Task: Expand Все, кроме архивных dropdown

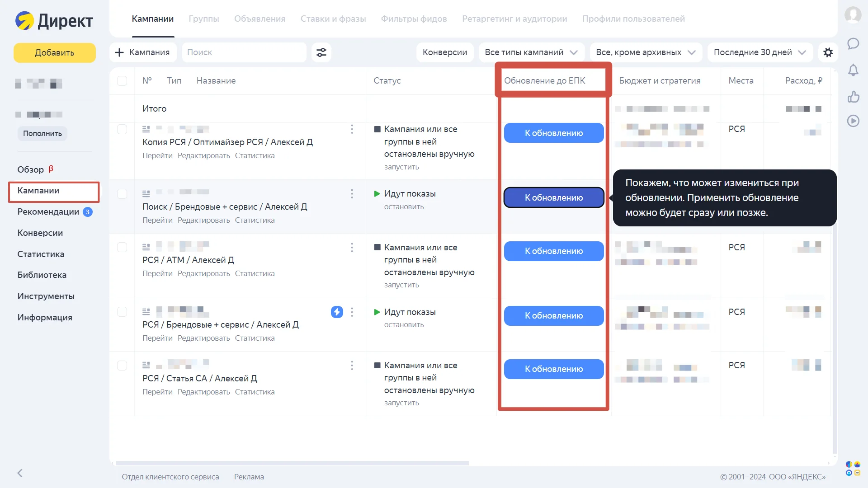Action: 646,52
